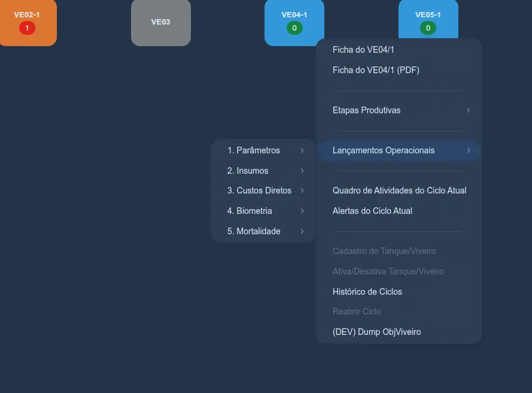Click red alert badge on VE02-1

coord(27,28)
